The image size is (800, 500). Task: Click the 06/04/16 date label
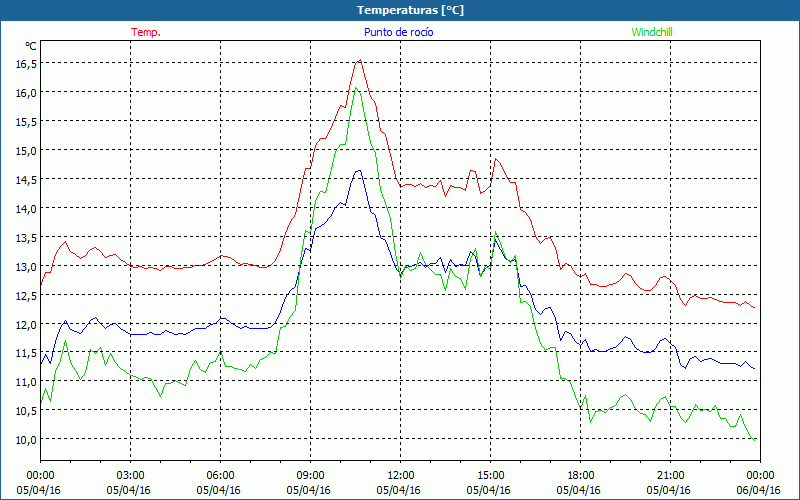(x=758, y=490)
